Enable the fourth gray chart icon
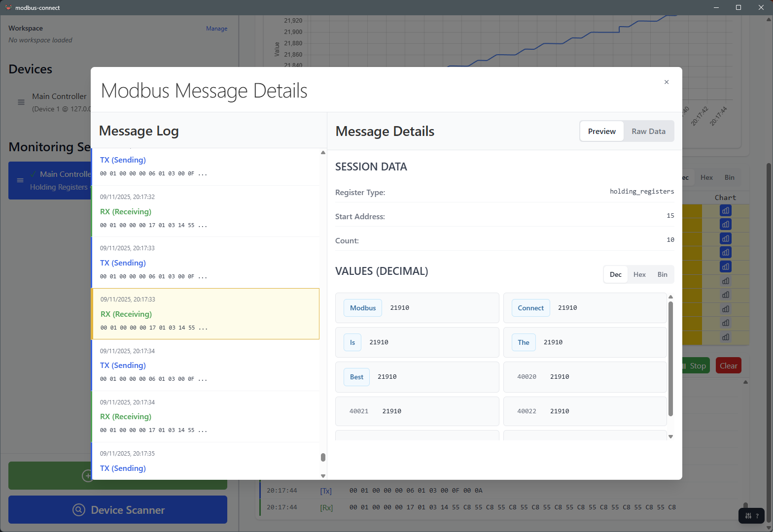This screenshot has width=773, height=532. click(726, 323)
